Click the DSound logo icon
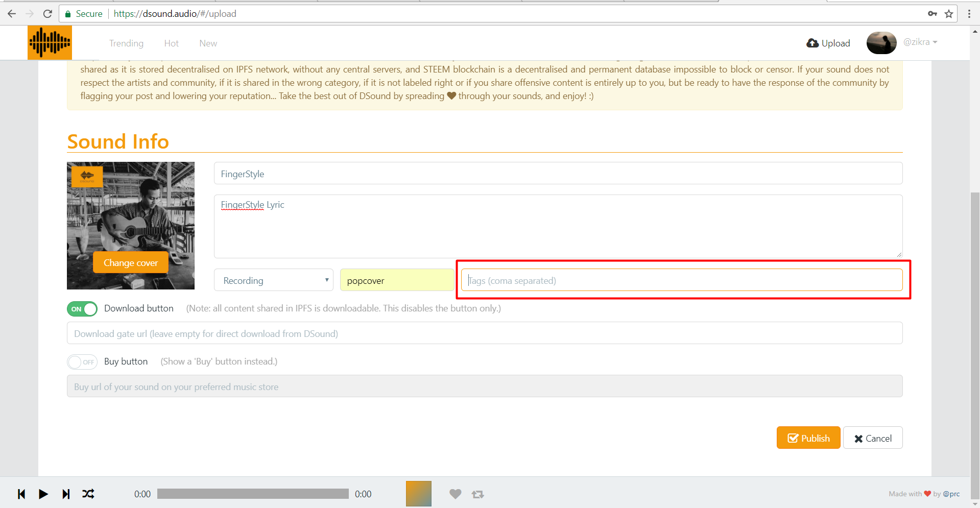Viewport: 980px width, 508px height. [50, 42]
